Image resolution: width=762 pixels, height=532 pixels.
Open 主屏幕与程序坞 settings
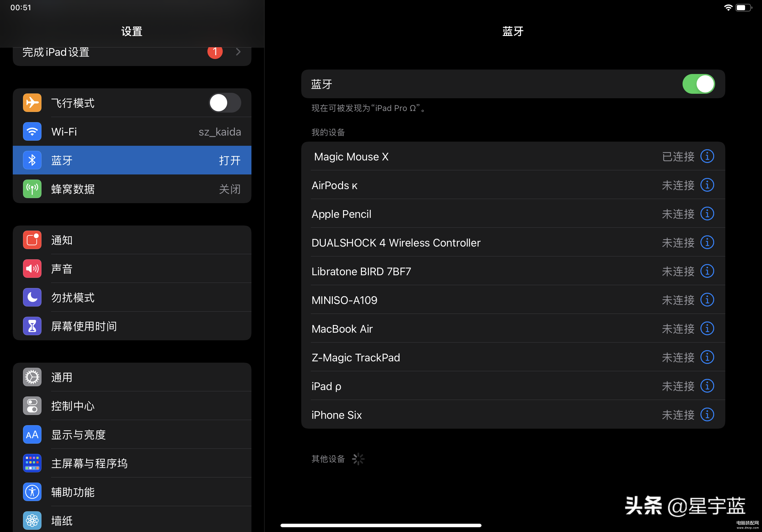pyautogui.click(x=132, y=463)
